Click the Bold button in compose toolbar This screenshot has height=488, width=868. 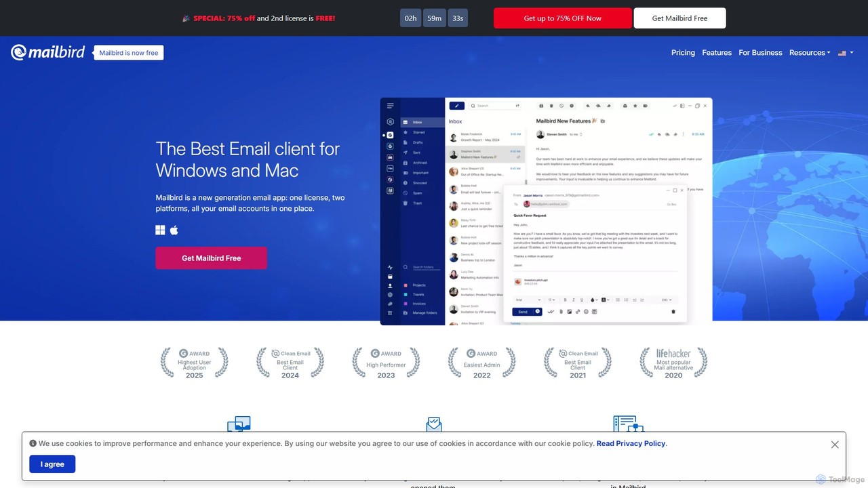(x=565, y=300)
